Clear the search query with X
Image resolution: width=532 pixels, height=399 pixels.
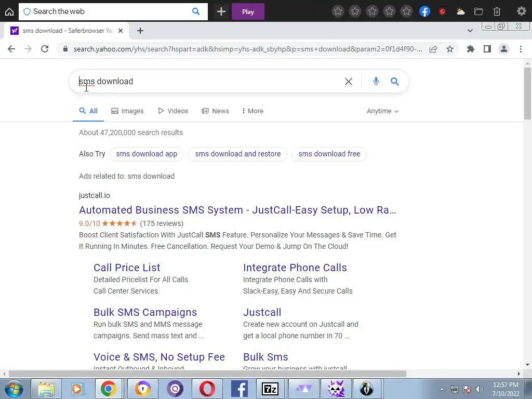[349, 82]
